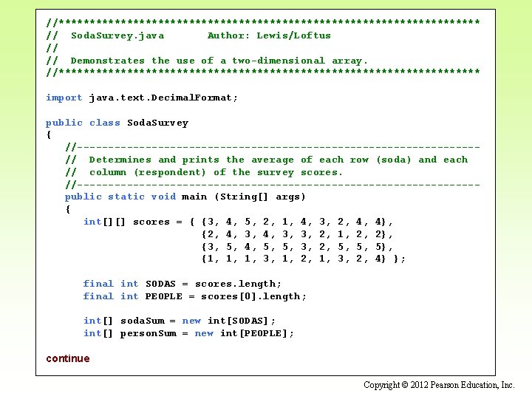This screenshot has height=399, width=532.
Task: Click the 'Copyright © 2012 Pearson Education, Inc.' text
Action: pyautogui.click(x=439, y=385)
